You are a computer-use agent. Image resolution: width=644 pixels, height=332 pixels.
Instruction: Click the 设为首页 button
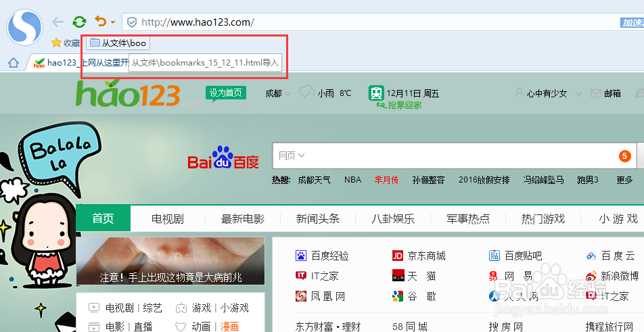(225, 93)
